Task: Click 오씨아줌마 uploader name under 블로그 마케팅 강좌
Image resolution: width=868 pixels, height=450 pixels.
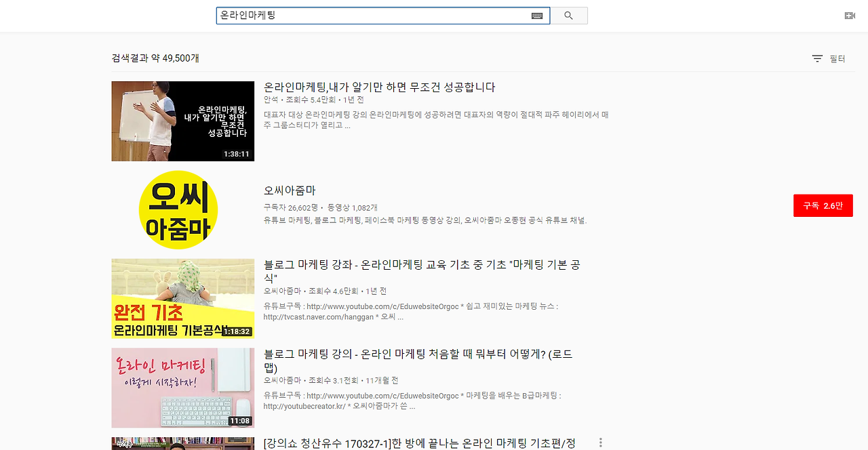Action: click(x=282, y=291)
